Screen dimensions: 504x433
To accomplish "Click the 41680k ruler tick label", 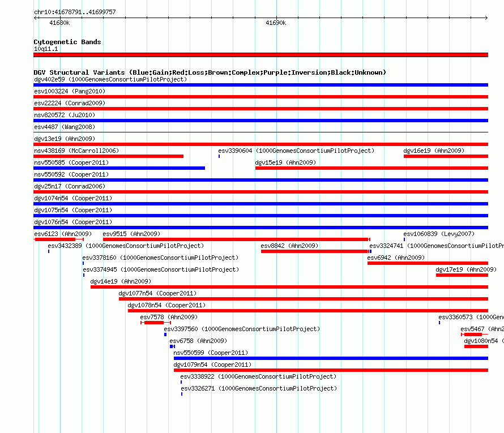I will click(59, 23).
